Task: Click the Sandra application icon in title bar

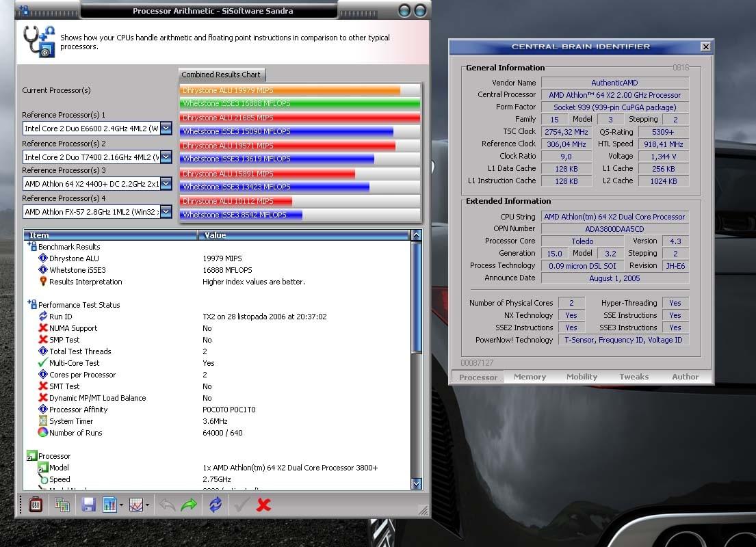Action: [24, 10]
